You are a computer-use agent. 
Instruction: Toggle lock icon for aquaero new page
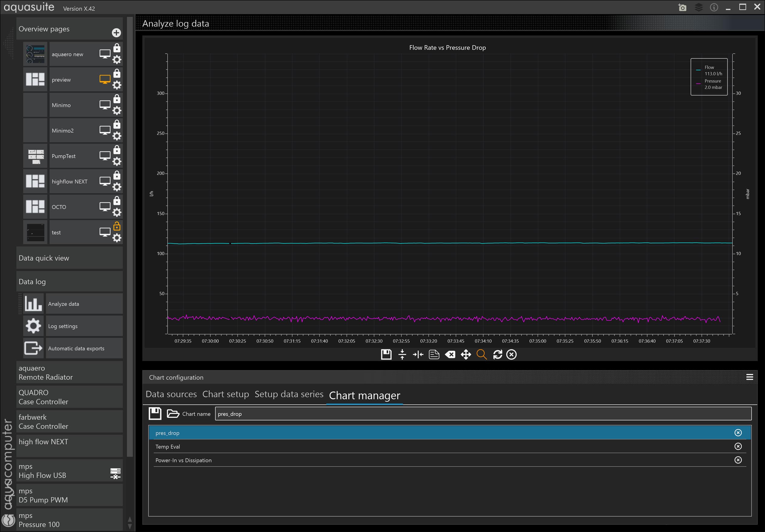click(x=117, y=48)
